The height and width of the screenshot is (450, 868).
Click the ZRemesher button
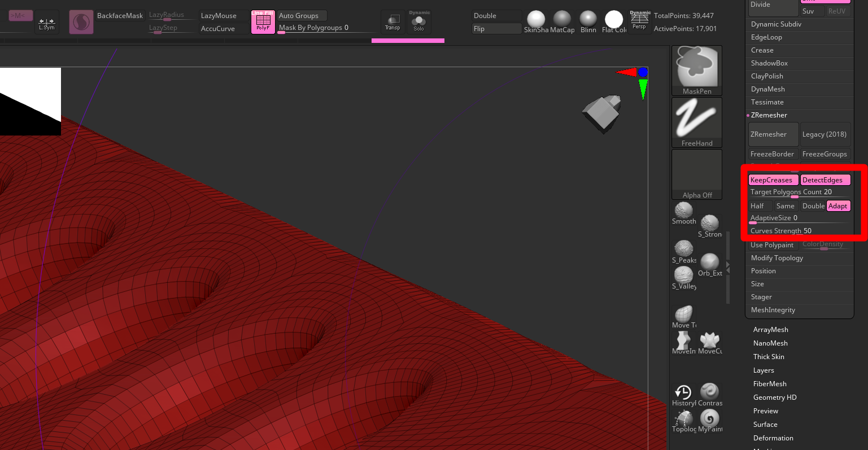click(x=773, y=134)
